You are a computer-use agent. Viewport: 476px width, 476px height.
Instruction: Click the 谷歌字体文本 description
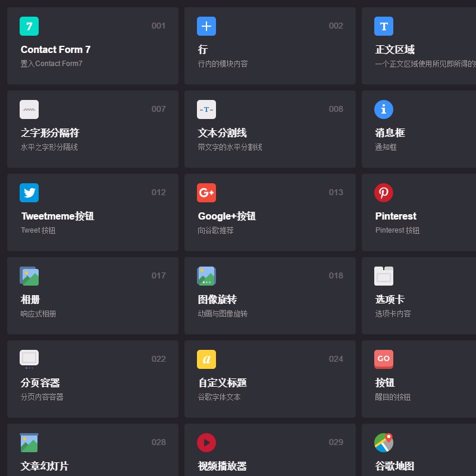pyautogui.click(x=219, y=397)
